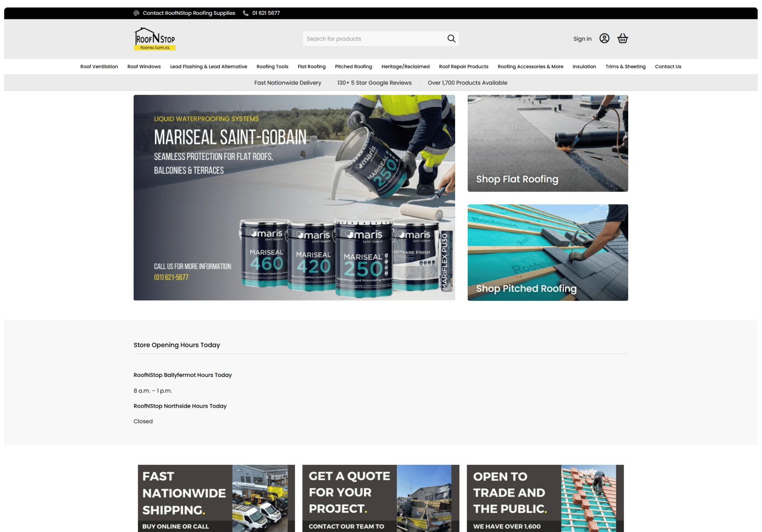The image size is (762, 532).
Task: Open the Roof Ventilation menu
Action: (x=99, y=66)
